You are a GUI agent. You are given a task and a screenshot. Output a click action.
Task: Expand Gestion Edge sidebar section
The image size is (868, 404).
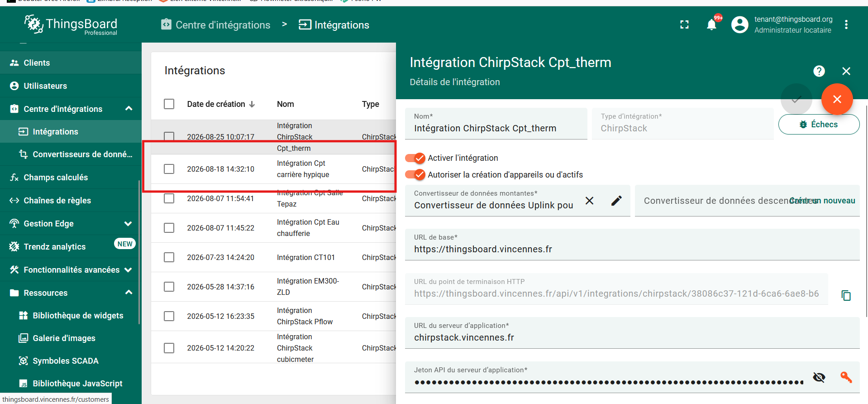coord(128,224)
